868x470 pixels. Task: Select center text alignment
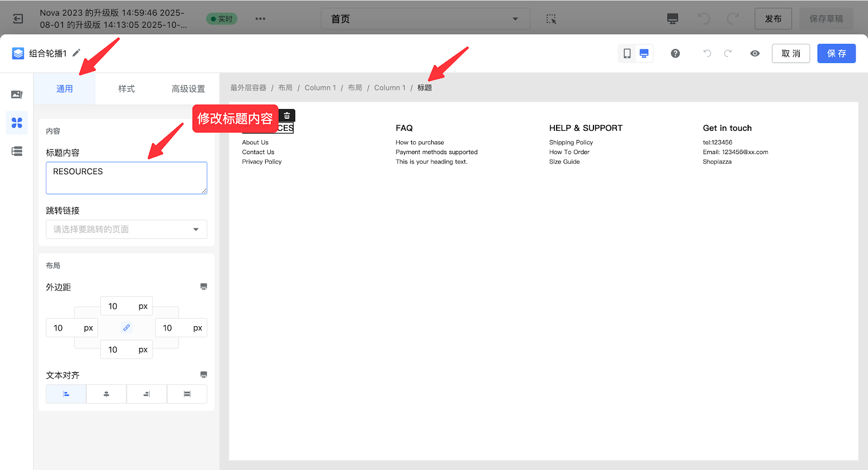pos(106,394)
